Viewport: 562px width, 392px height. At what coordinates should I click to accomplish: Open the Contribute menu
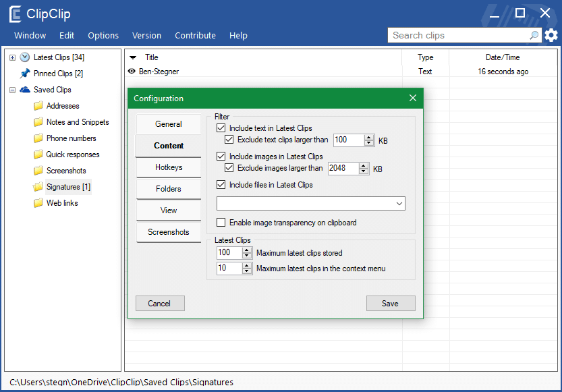[x=196, y=36]
